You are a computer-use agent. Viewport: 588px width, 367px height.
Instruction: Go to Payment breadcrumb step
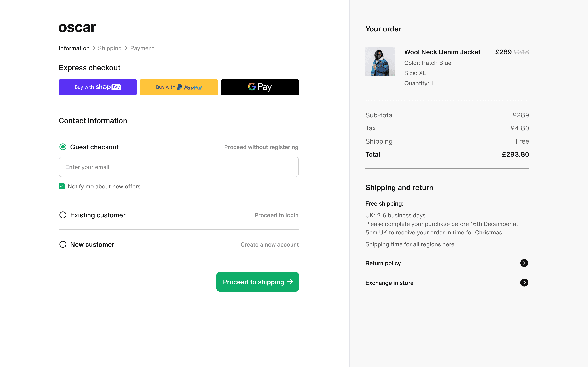(142, 48)
